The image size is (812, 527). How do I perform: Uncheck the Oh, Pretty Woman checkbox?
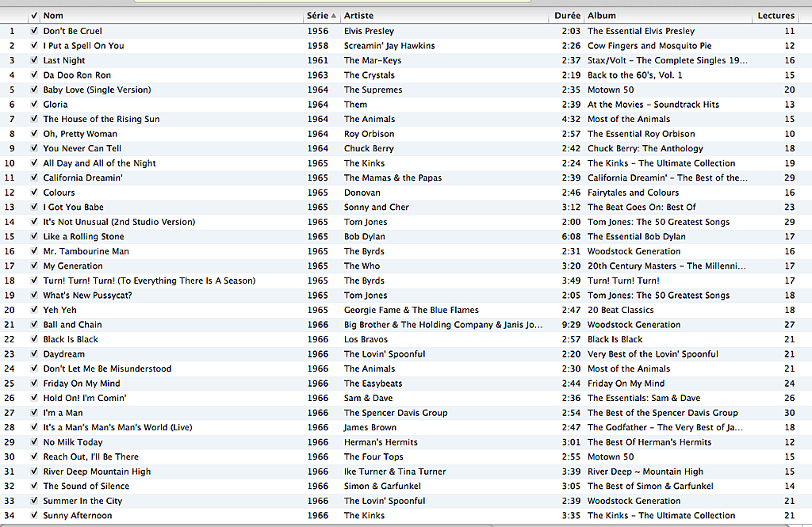click(34, 134)
